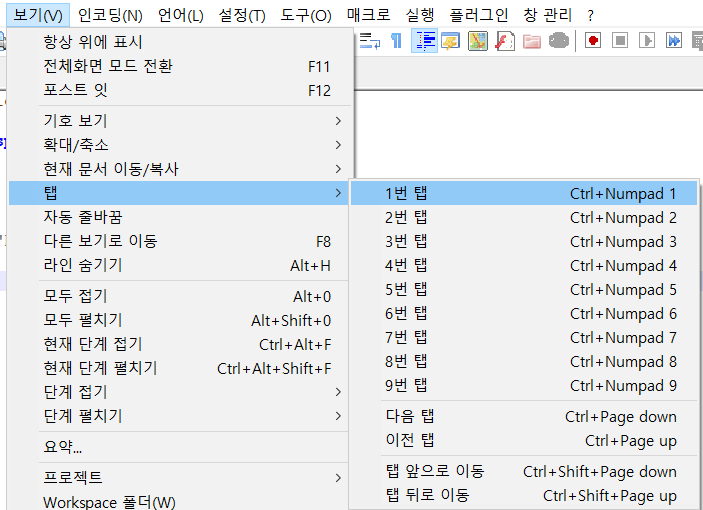Viewport: 703px width, 510px height.
Task: Open the 플러그인 menu
Action: (479, 15)
